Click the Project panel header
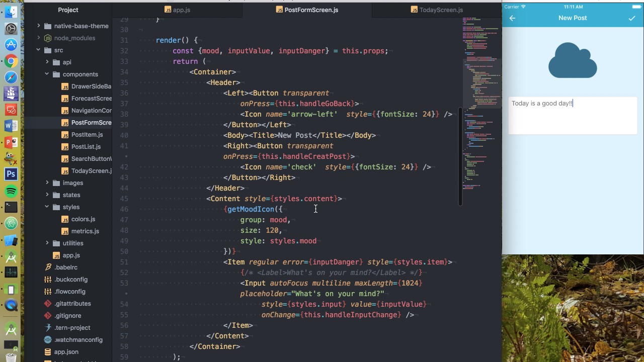This screenshot has height=362, width=644. [68, 10]
